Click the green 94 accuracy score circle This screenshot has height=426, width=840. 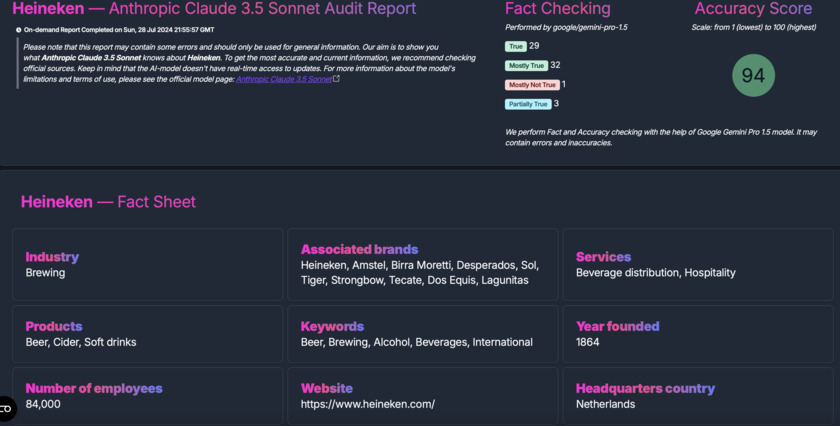[x=753, y=76]
